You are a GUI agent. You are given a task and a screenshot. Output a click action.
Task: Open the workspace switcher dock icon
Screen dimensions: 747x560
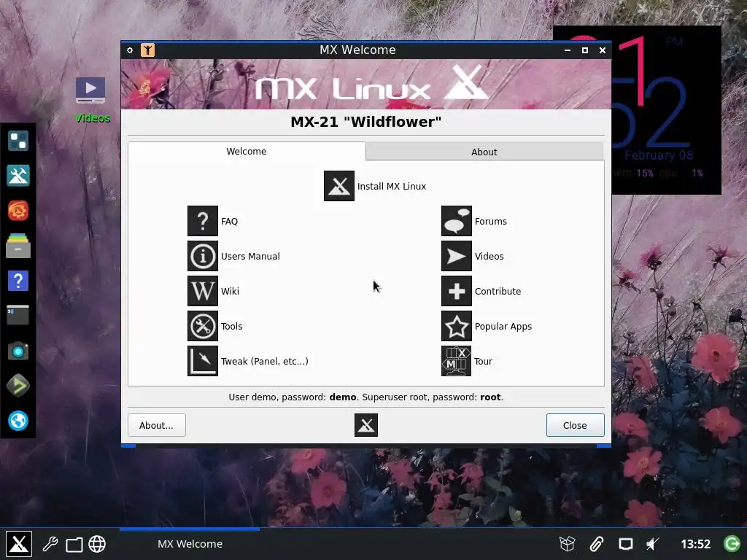(x=18, y=141)
